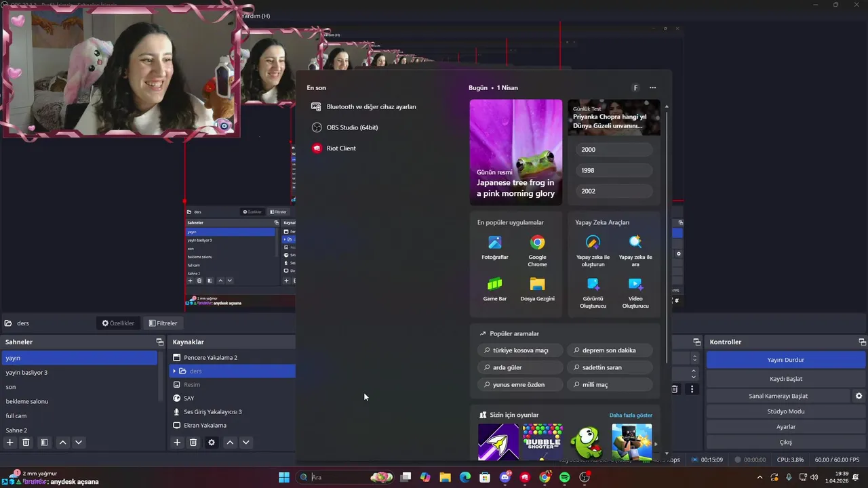Remove source with trash icon in Kaynaklar

(193, 443)
